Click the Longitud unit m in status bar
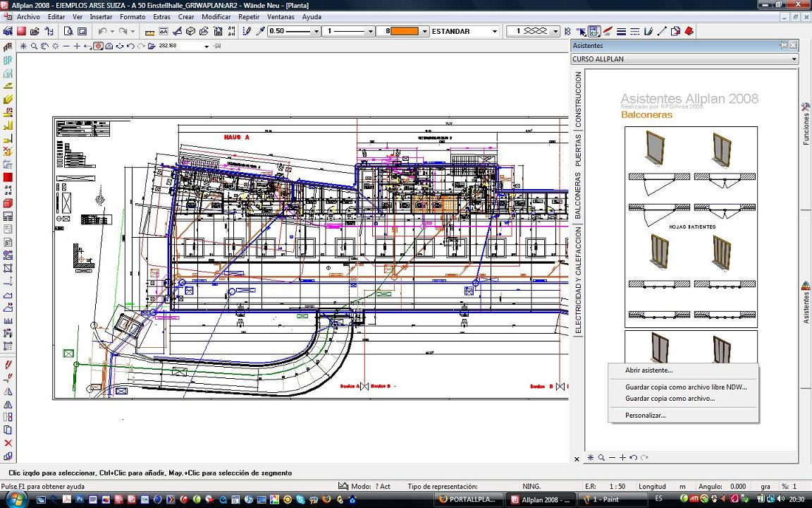 (682, 486)
